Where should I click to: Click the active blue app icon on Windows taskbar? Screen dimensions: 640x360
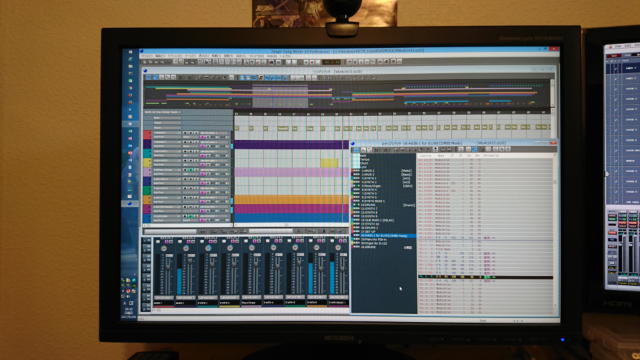[x=130, y=203]
